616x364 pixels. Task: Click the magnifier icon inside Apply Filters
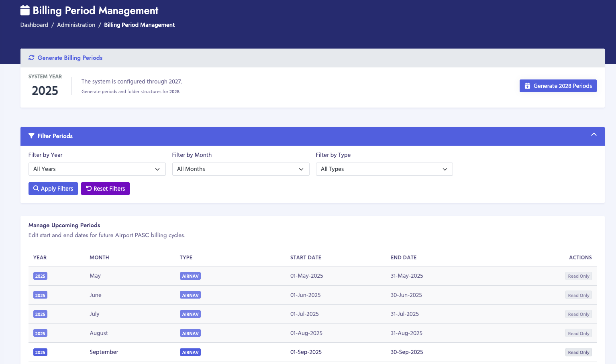pos(36,189)
